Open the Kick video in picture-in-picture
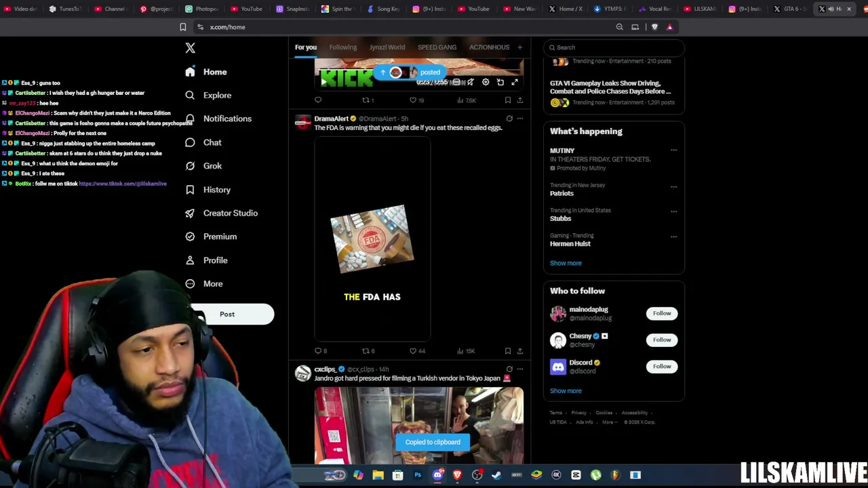 click(500, 83)
